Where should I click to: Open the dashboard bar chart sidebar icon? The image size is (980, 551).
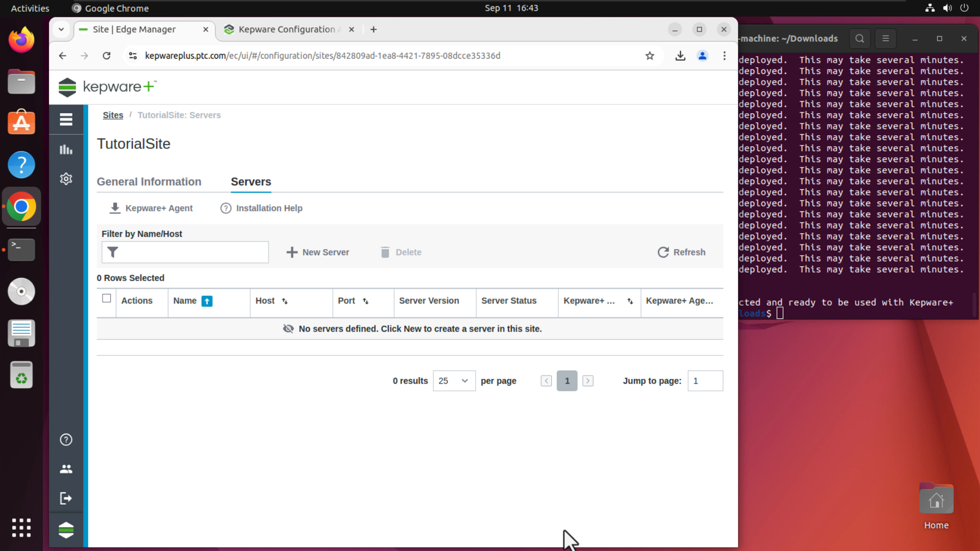click(66, 149)
